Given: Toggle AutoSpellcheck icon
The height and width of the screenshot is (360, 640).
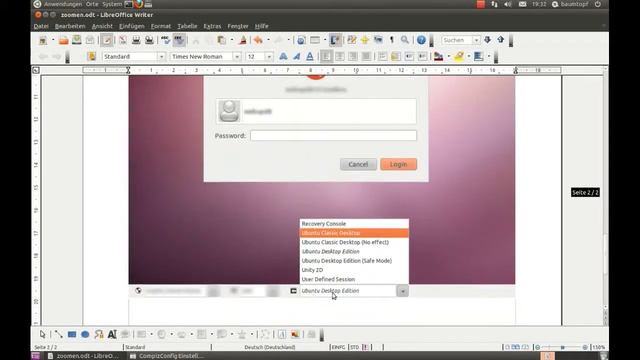Looking at the screenshot, I should (179, 40).
